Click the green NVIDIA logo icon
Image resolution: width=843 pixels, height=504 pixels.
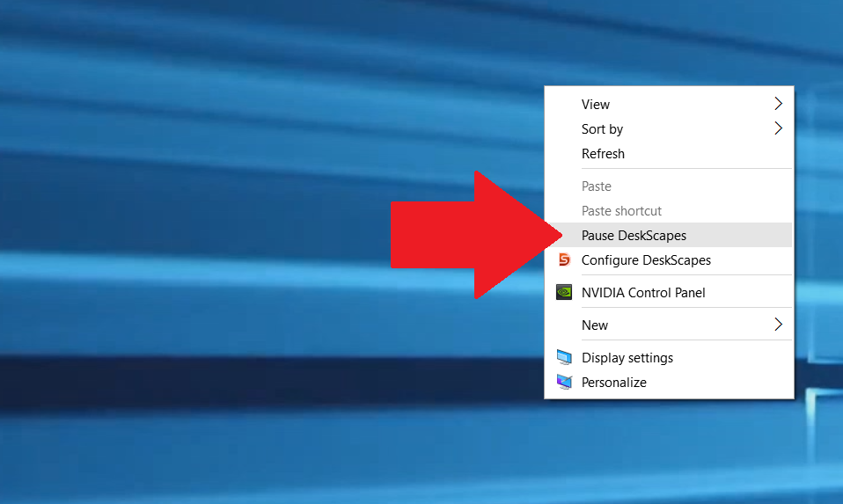(564, 292)
